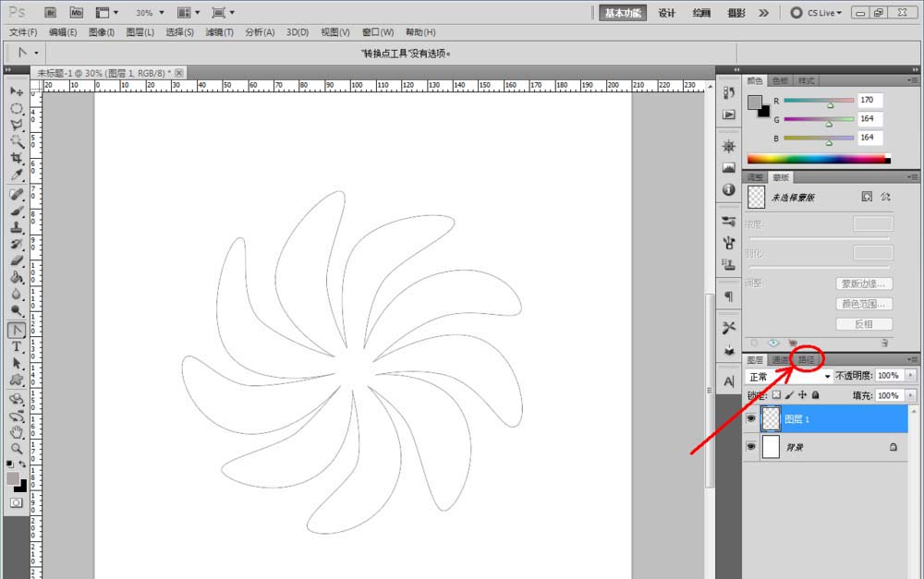Image resolution: width=924 pixels, height=579 pixels.
Task: Toggle lock all icon
Action: (815, 394)
